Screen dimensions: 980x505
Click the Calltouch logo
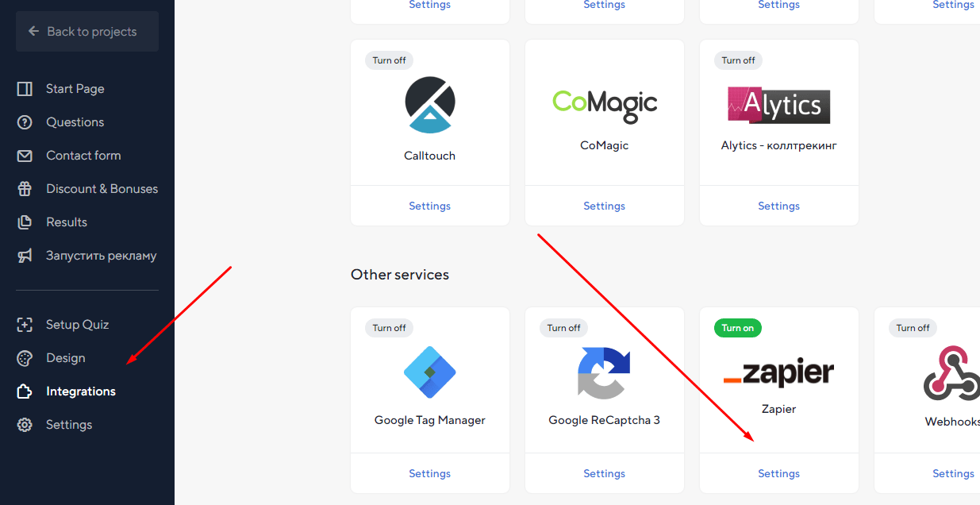[x=430, y=105]
